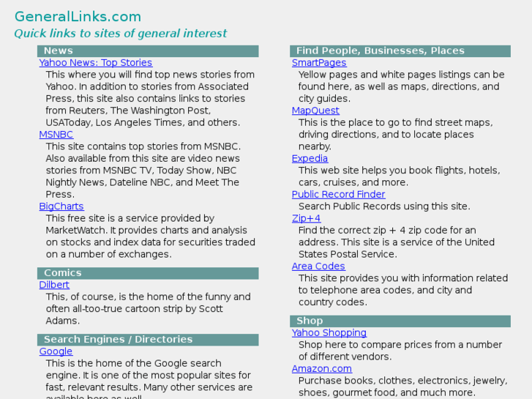Click the description beginning 'Find the correct zip + 4'
Image resolution: width=532 pixels, height=399 pixels.
tap(397, 242)
